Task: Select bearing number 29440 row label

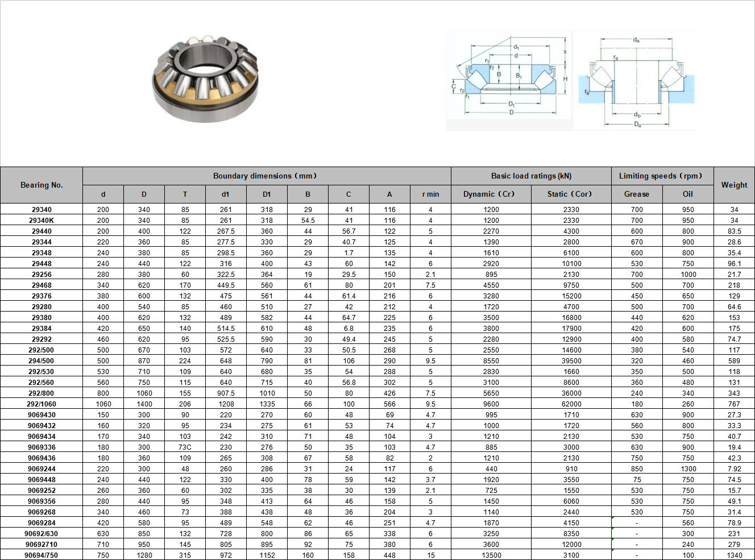Action: tap(42, 231)
